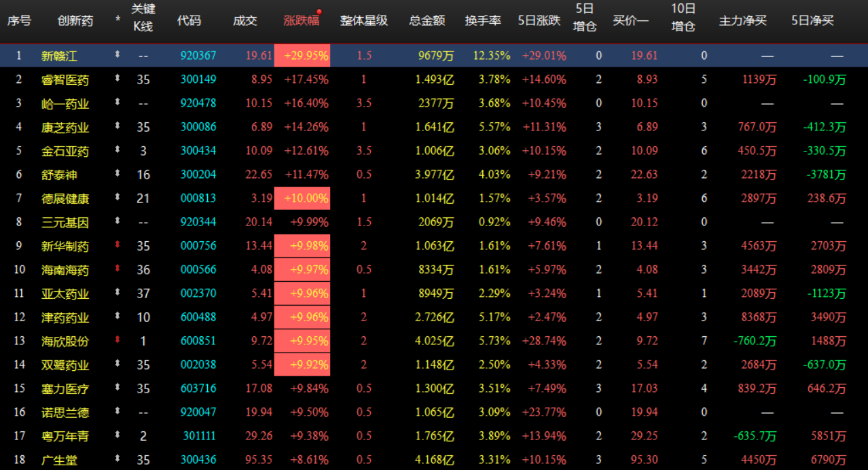Click the pin icon beside 津药药业

tap(117, 317)
